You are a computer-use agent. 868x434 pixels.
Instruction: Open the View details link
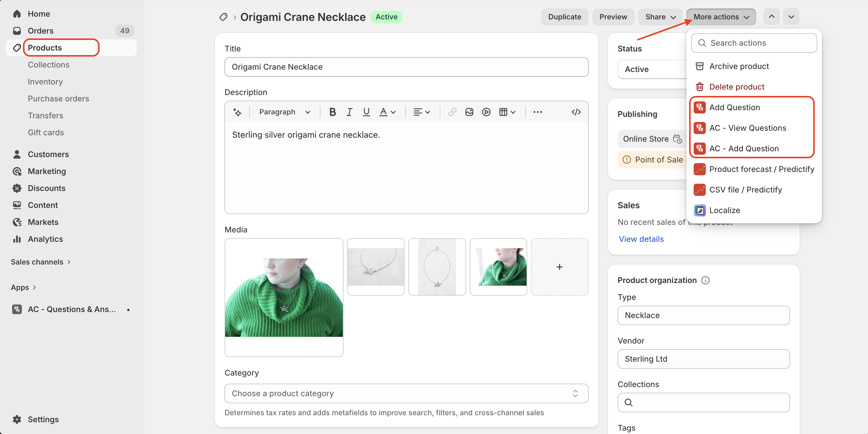tap(641, 239)
